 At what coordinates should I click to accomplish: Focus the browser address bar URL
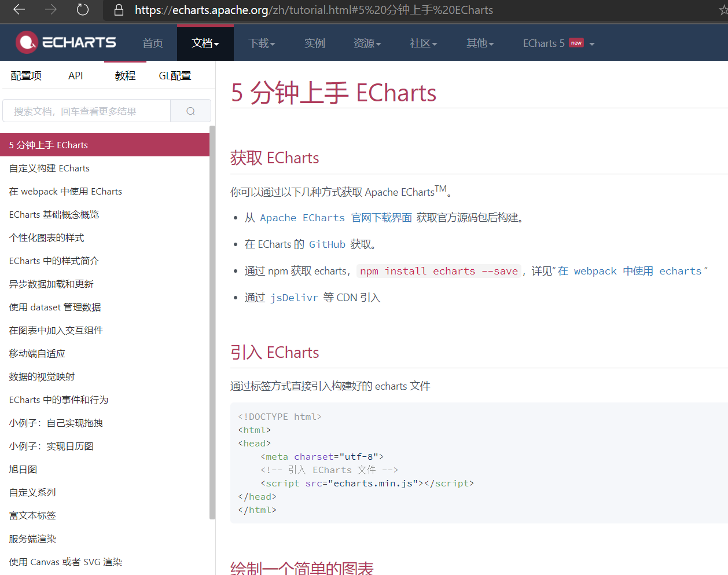pos(314,10)
